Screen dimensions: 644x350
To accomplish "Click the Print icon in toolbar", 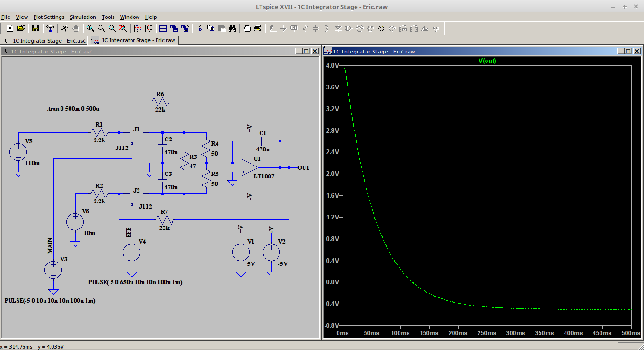I will (258, 28).
